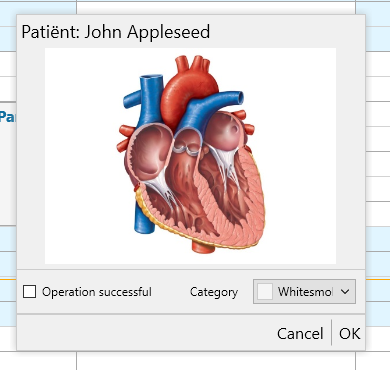Click the orange current-time line right of the dialog
390x370 pixels.
tap(378, 279)
